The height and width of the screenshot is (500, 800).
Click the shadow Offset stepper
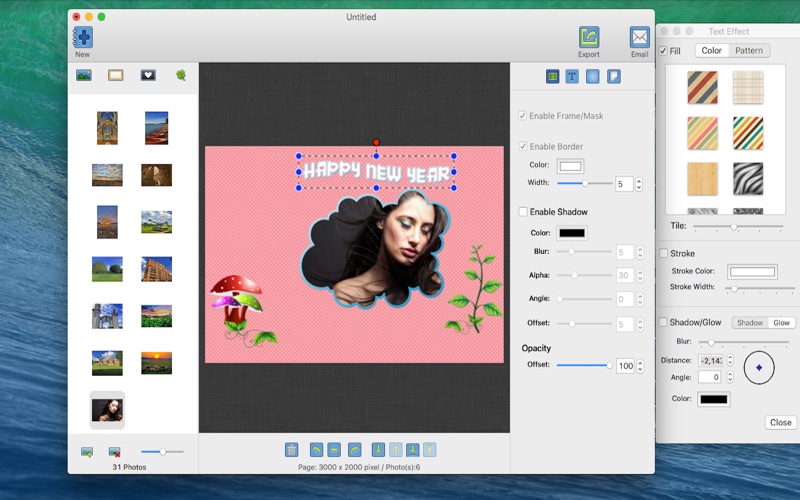pyautogui.click(x=640, y=324)
